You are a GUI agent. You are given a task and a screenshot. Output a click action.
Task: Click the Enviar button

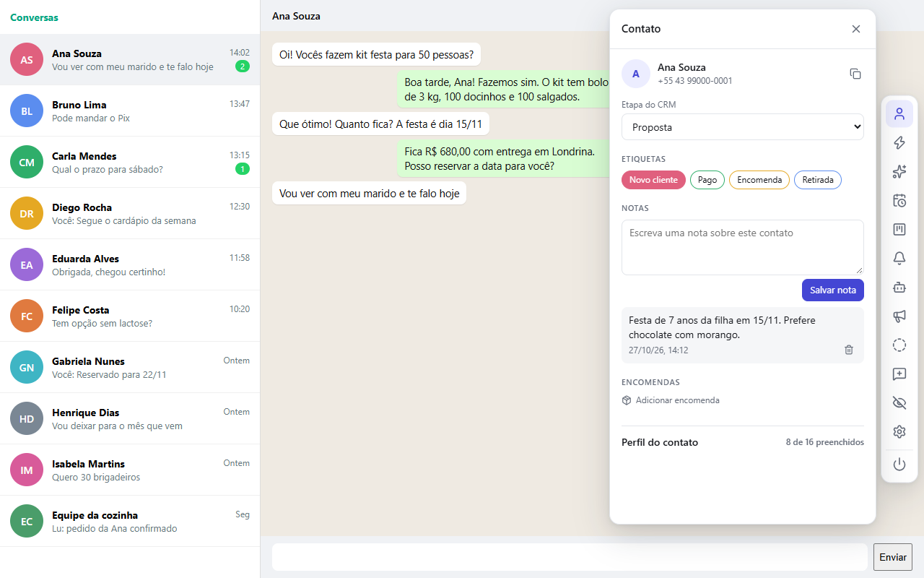coord(893,557)
